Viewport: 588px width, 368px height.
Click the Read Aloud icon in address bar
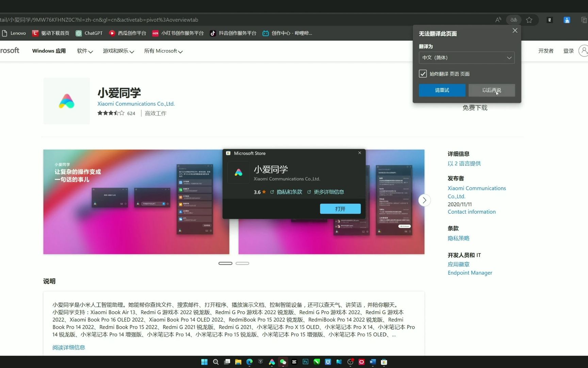tap(498, 20)
